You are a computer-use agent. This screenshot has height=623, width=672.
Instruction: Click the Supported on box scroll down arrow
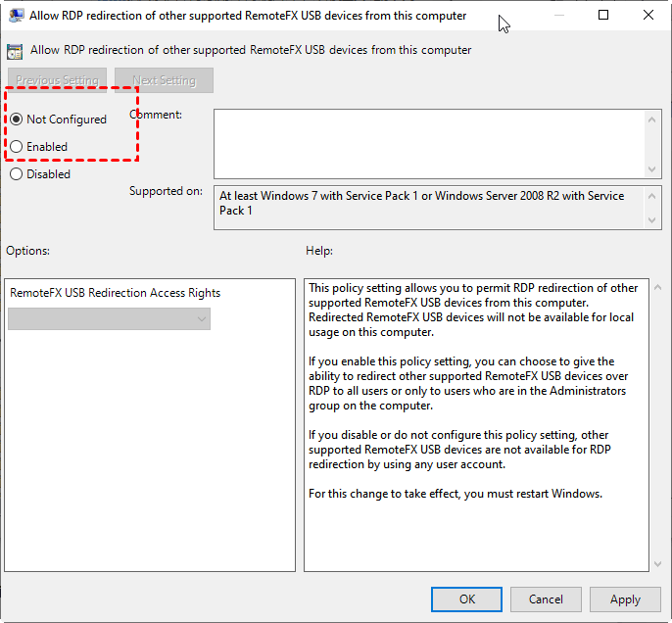pyautogui.click(x=653, y=220)
